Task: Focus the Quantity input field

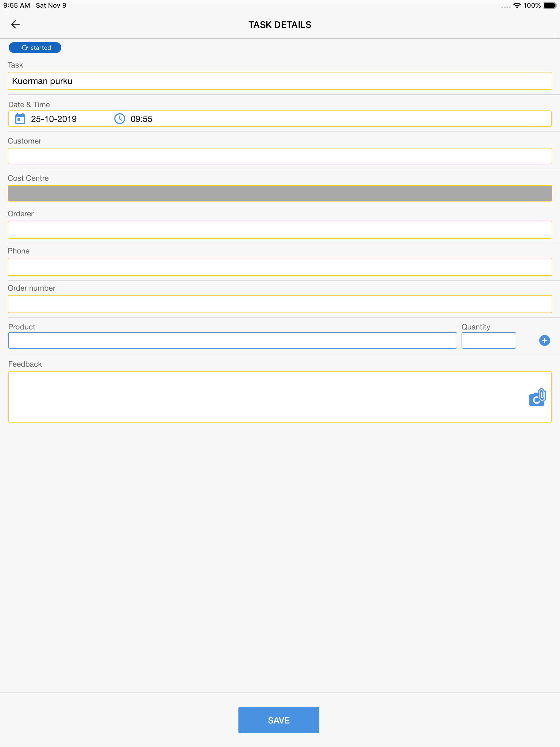Action: pos(489,340)
